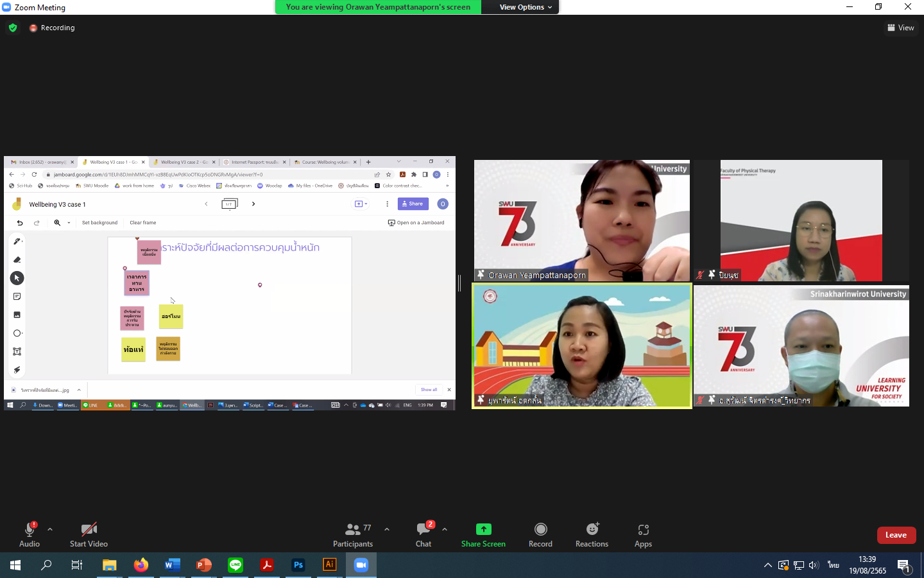Open the Reactions menu
Screen dimensions: 924x578
point(592,534)
